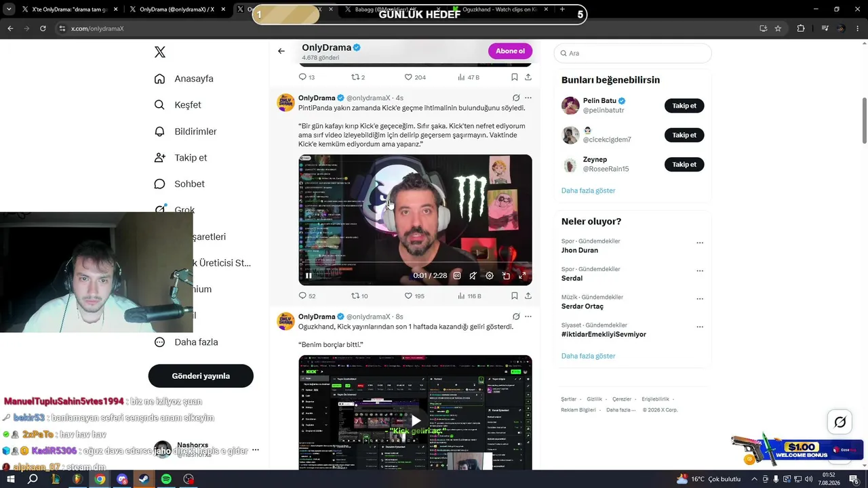Click Gönderi yayınla button

point(201,376)
